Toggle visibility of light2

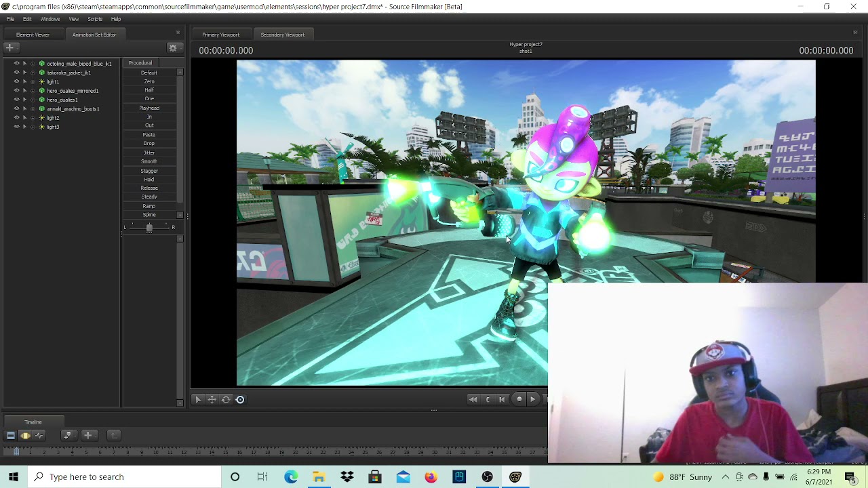coord(17,118)
